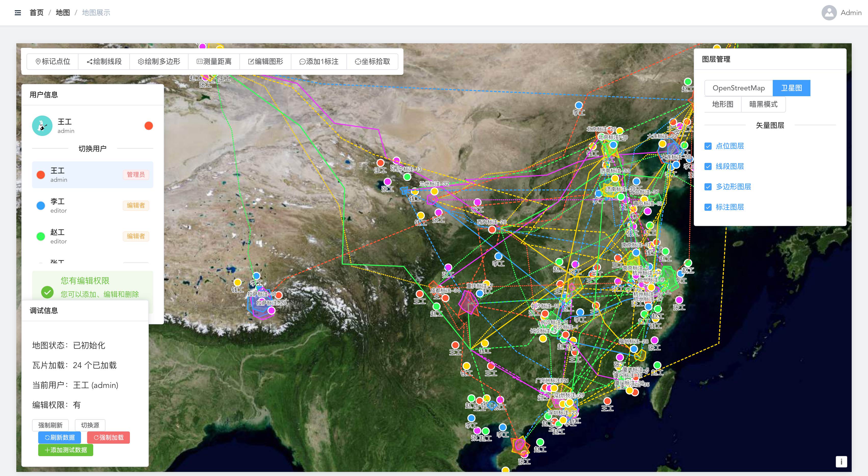Open the 编辑图形 edit shapes tool
868x476 pixels.
[x=265, y=61]
